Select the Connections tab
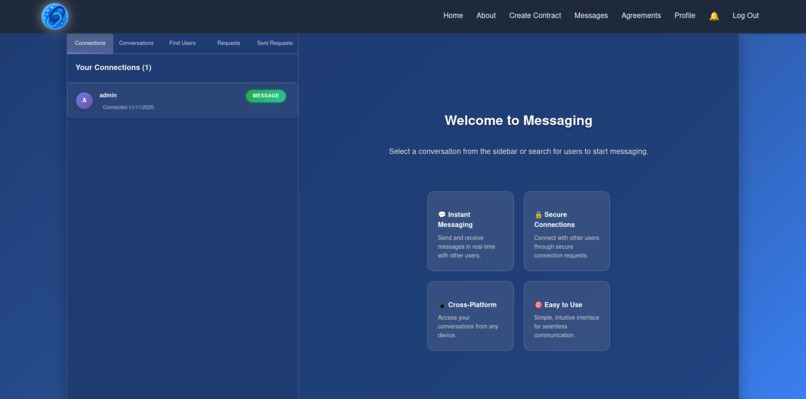 pyautogui.click(x=90, y=43)
